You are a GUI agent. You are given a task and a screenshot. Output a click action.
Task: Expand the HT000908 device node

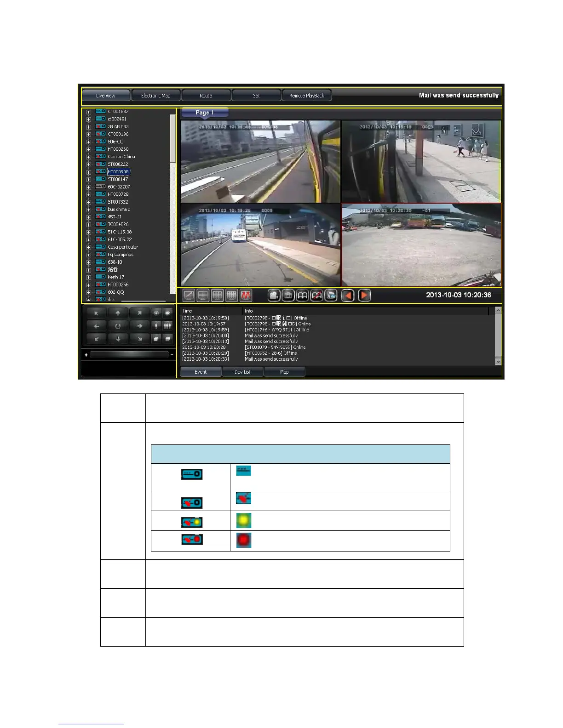89,172
